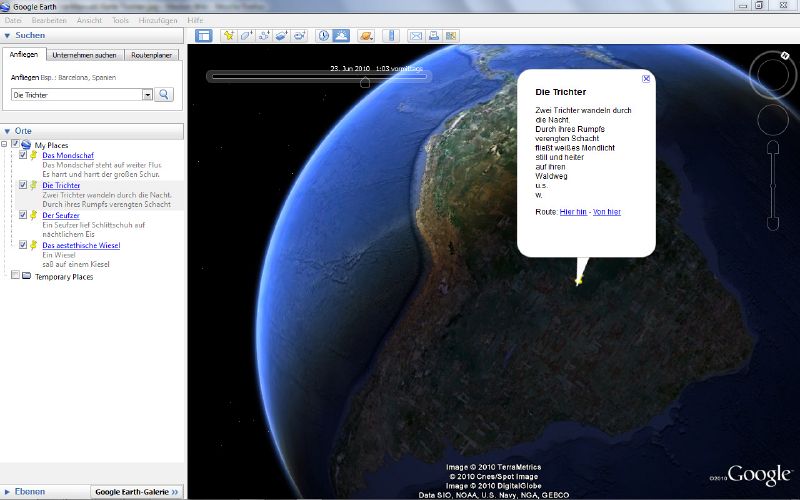The height and width of the screenshot is (500, 800).
Task: Open the Datei menu
Action: [x=13, y=20]
